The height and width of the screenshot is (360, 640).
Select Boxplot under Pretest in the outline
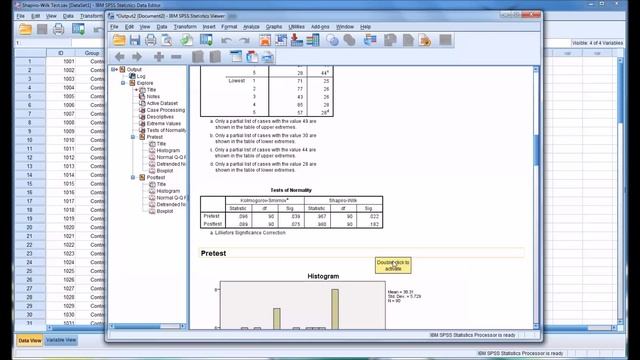tap(165, 171)
